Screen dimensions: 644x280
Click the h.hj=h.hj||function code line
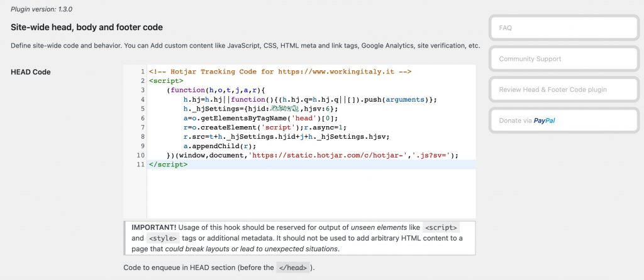click(x=311, y=100)
